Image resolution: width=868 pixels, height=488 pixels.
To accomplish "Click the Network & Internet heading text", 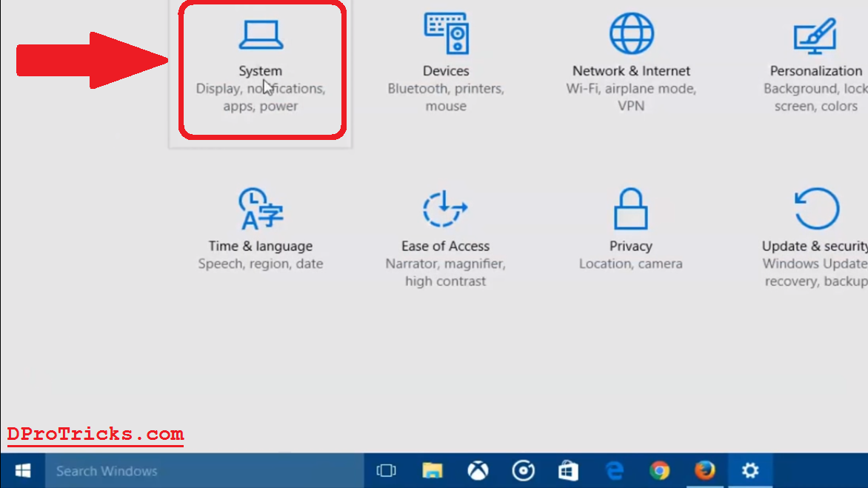I will click(631, 71).
